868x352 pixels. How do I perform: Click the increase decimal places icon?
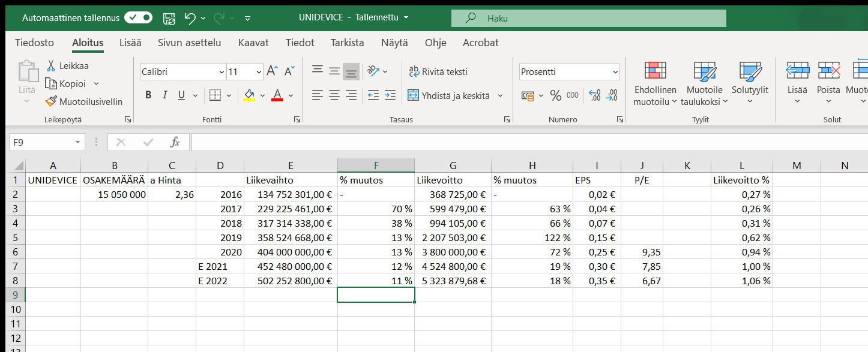[594, 95]
